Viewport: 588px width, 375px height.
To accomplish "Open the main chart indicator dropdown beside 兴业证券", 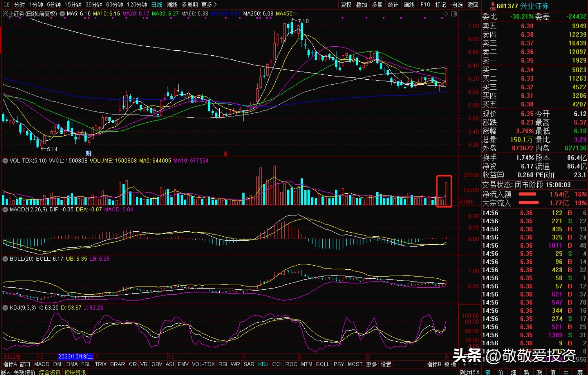I will 62,14.
